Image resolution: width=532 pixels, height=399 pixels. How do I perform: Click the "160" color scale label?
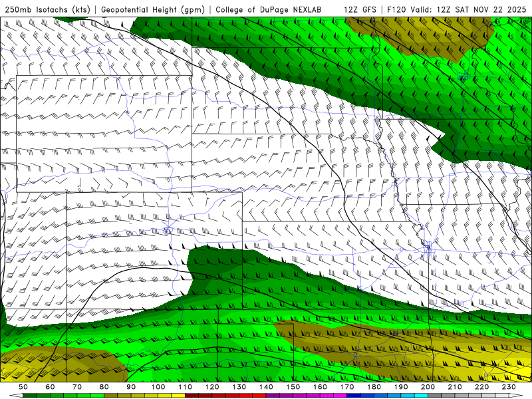320,387
